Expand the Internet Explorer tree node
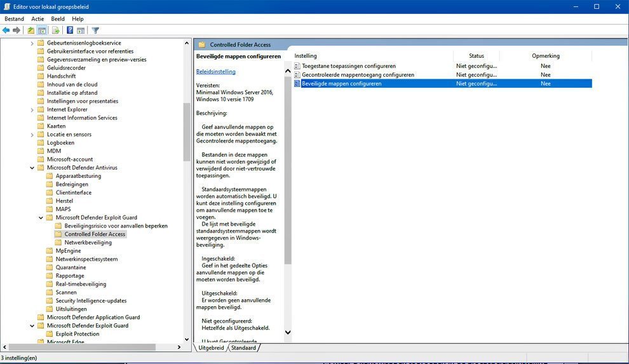 [32, 109]
